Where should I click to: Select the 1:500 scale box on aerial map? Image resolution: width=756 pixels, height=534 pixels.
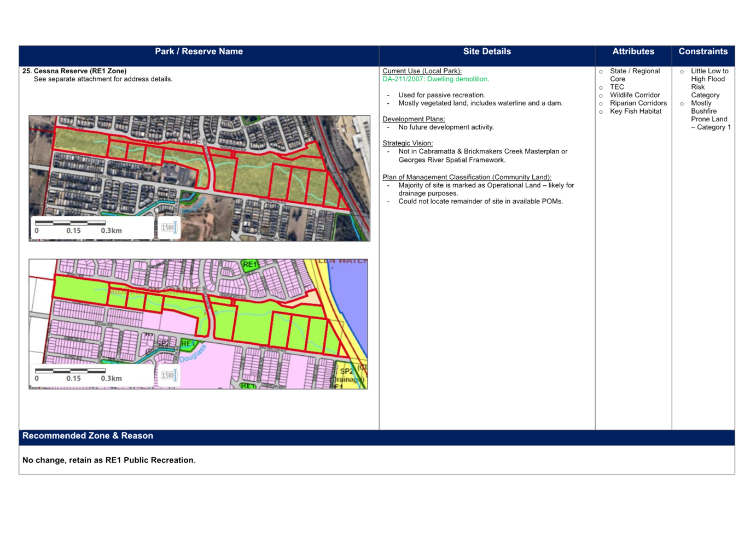168,227
